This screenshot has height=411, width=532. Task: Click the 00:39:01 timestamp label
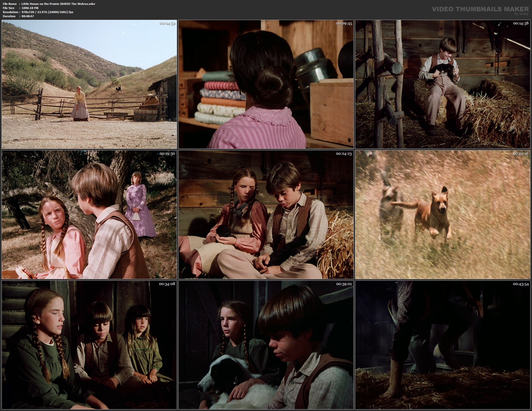click(x=344, y=284)
